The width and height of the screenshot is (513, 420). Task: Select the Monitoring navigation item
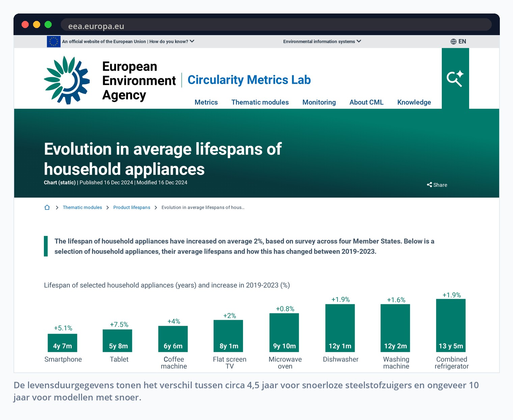[x=319, y=102]
